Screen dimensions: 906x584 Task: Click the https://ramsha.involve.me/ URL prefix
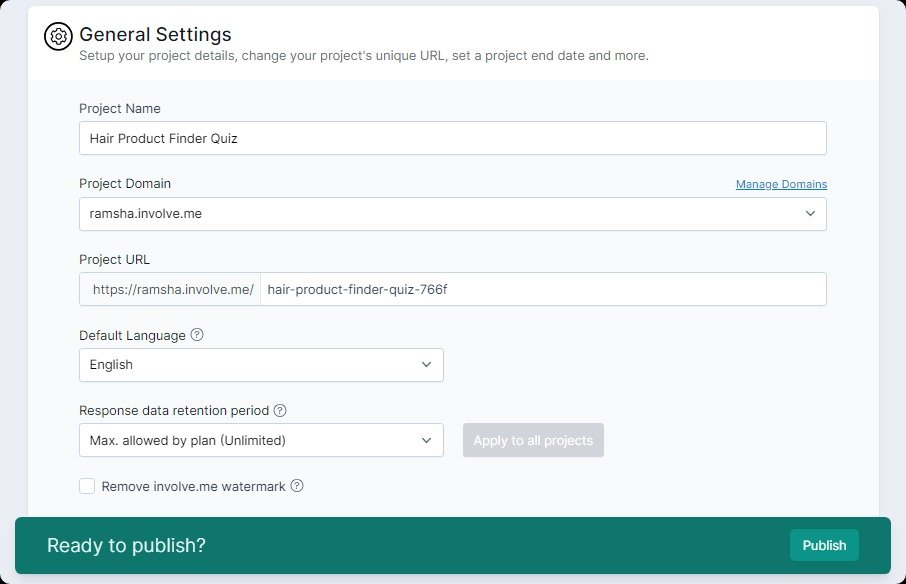[171, 289]
